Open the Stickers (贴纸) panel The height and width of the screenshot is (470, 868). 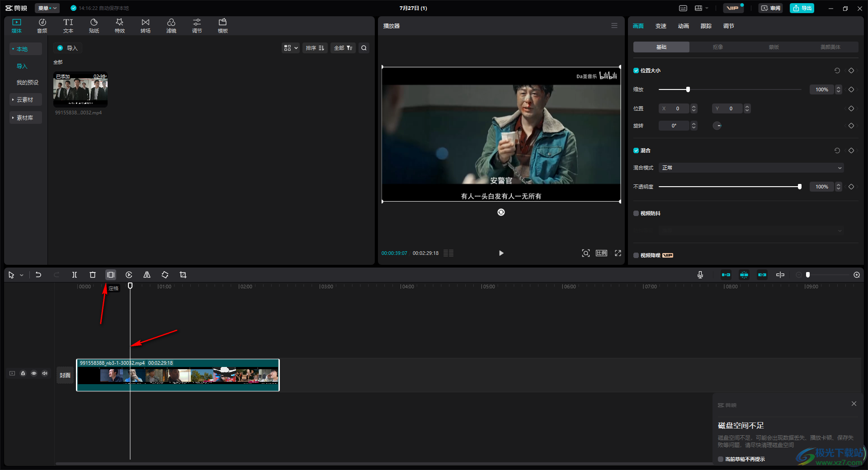point(94,26)
